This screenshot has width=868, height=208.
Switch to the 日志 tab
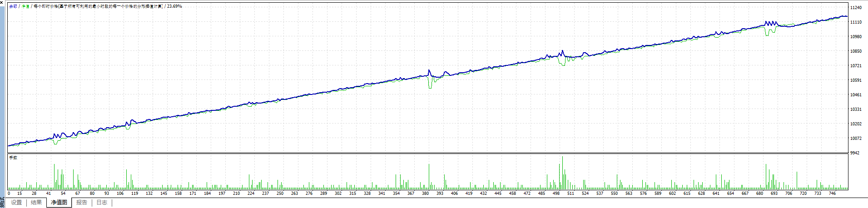coord(102,203)
